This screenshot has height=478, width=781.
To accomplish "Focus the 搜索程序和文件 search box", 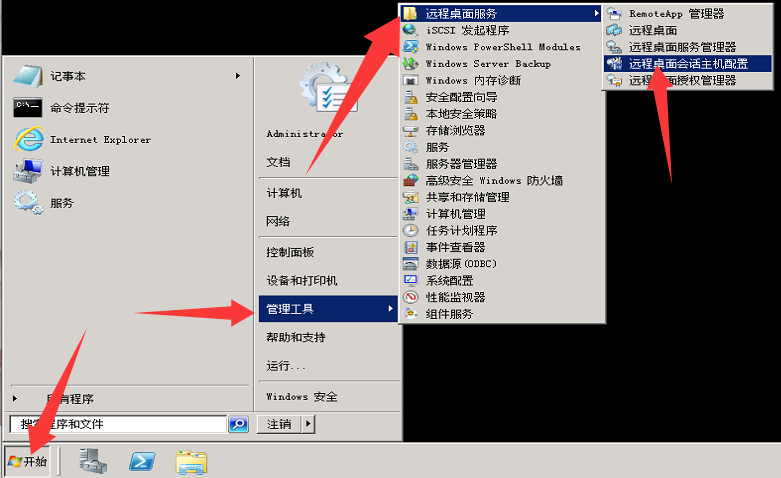I will [118, 424].
